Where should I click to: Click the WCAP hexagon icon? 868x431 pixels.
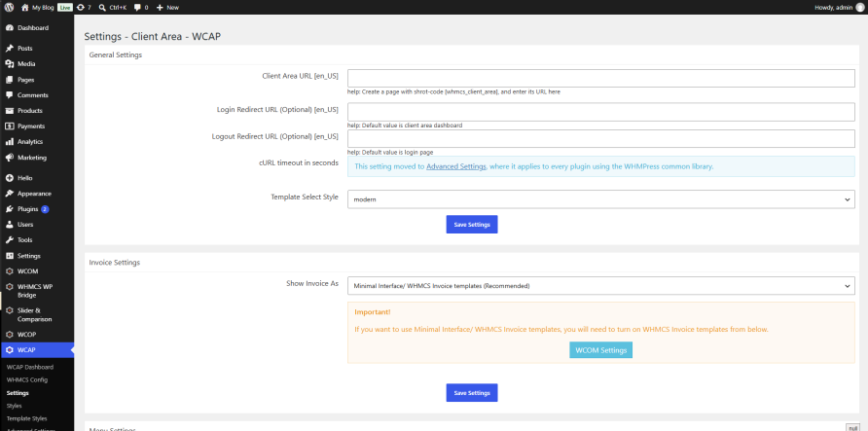(x=10, y=349)
